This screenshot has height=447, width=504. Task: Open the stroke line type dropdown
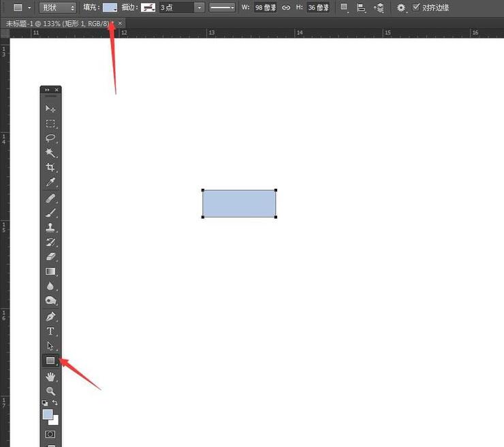point(222,7)
